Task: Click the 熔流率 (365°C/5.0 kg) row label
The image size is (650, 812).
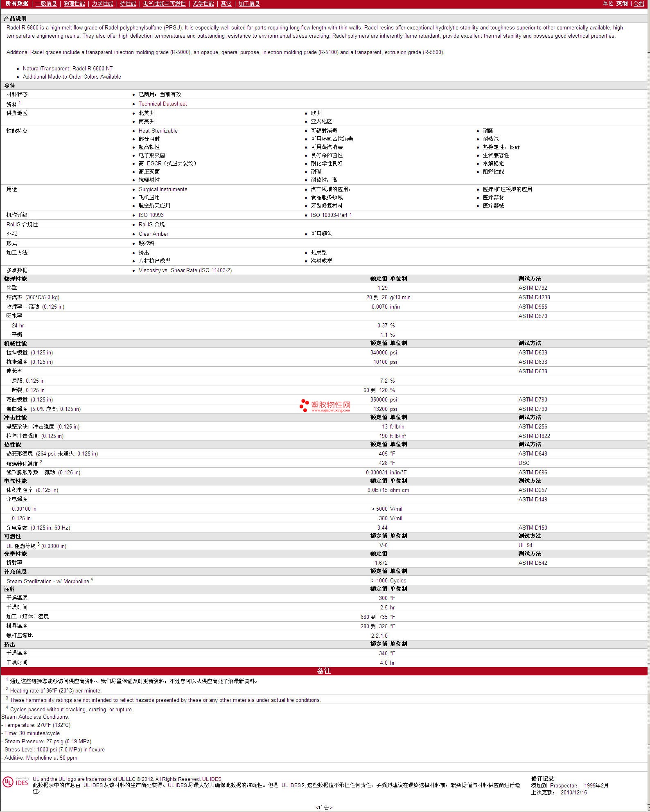Action: pyautogui.click(x=33, y=298)
